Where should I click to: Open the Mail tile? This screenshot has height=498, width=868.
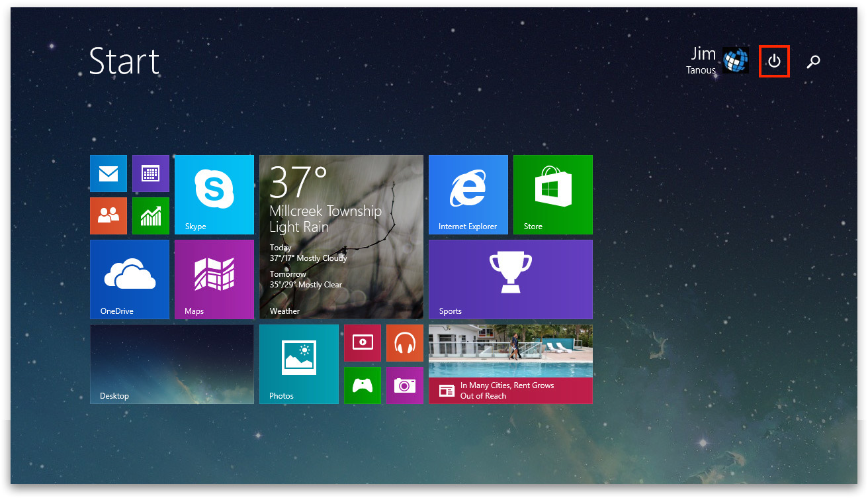pyautogui.click(x=108, y=174)
